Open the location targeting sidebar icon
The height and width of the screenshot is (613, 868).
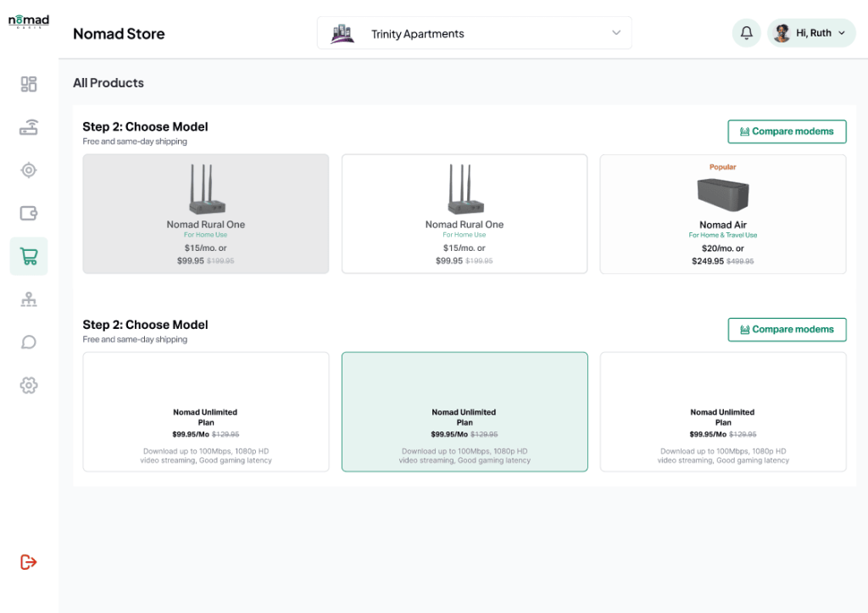pyautogui.click(x=28, y=170)
